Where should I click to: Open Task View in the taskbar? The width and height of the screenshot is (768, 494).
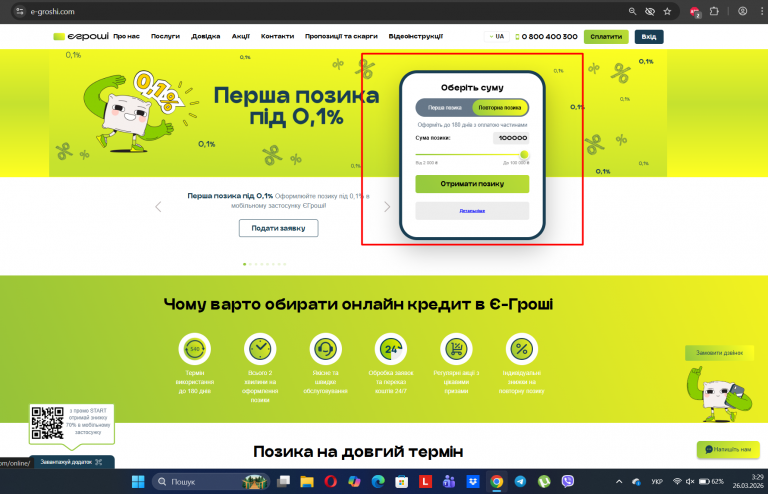click(283, 482)
